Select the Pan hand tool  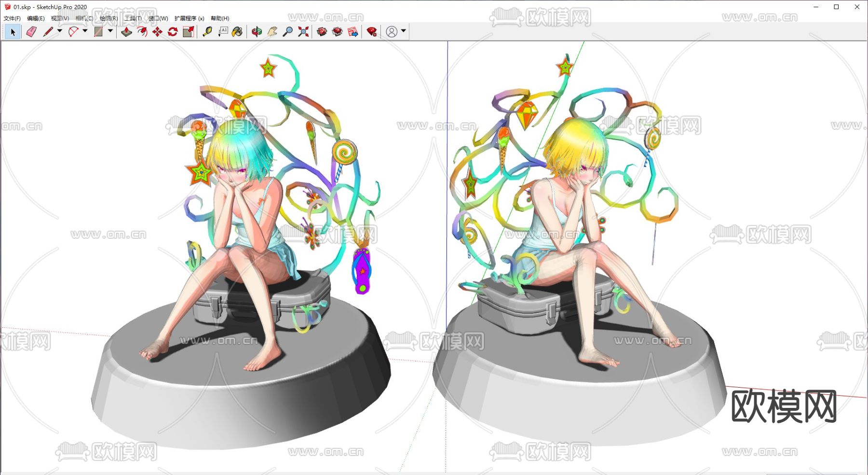click(x=272, y=32)
